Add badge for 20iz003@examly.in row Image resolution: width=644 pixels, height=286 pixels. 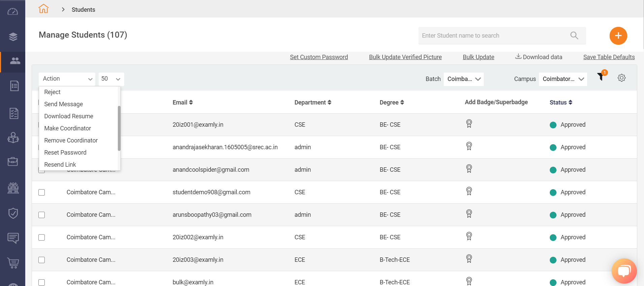(x=469, y=259)
